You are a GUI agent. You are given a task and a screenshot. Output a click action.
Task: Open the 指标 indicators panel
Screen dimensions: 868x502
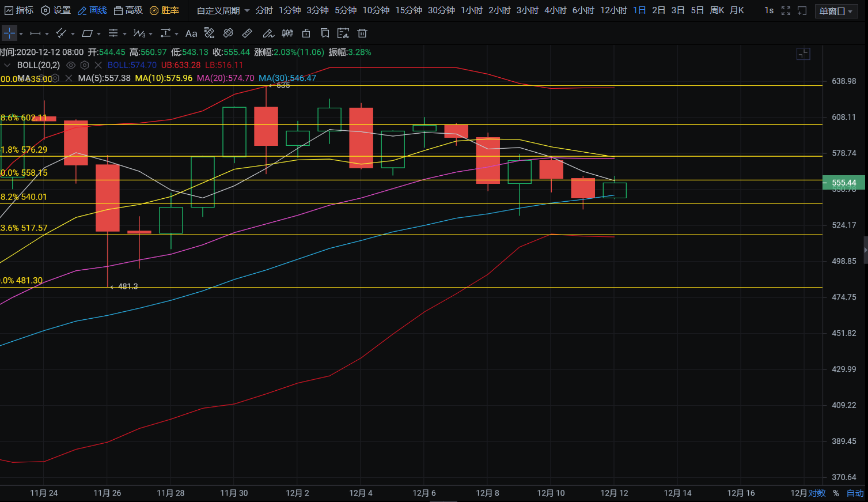point(19,10)
